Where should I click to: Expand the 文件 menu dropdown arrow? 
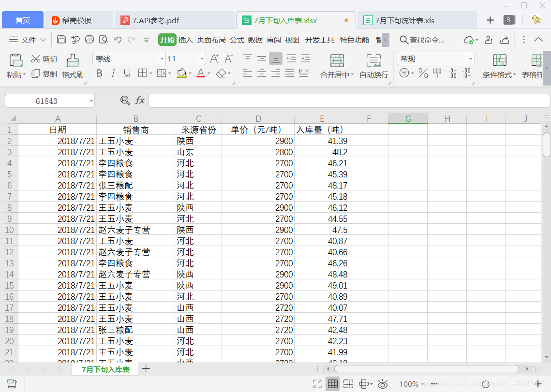(x=43, y=40)
